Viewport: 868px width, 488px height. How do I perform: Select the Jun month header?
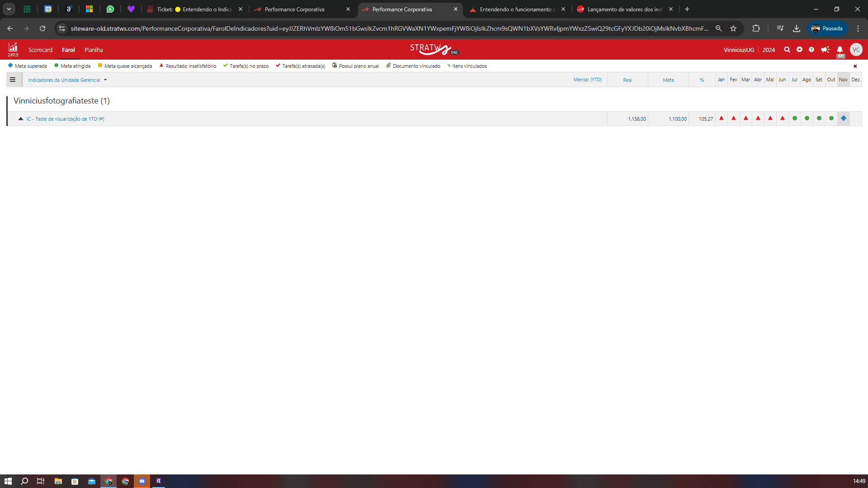tap(782, 80)
